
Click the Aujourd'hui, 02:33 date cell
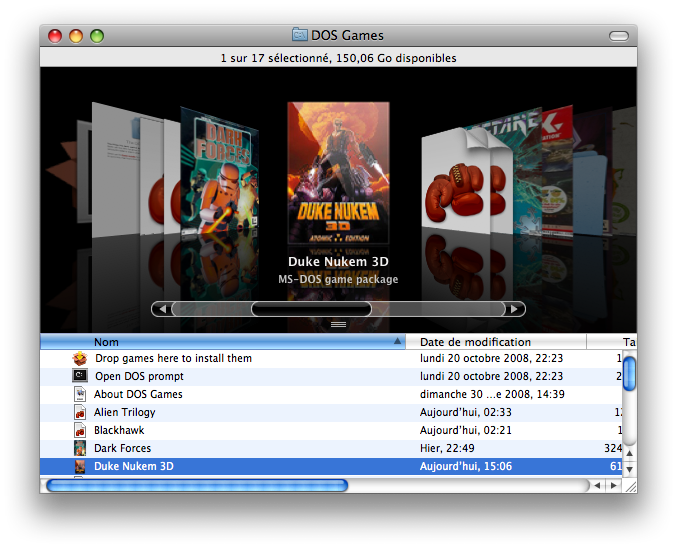pos(465,412)
